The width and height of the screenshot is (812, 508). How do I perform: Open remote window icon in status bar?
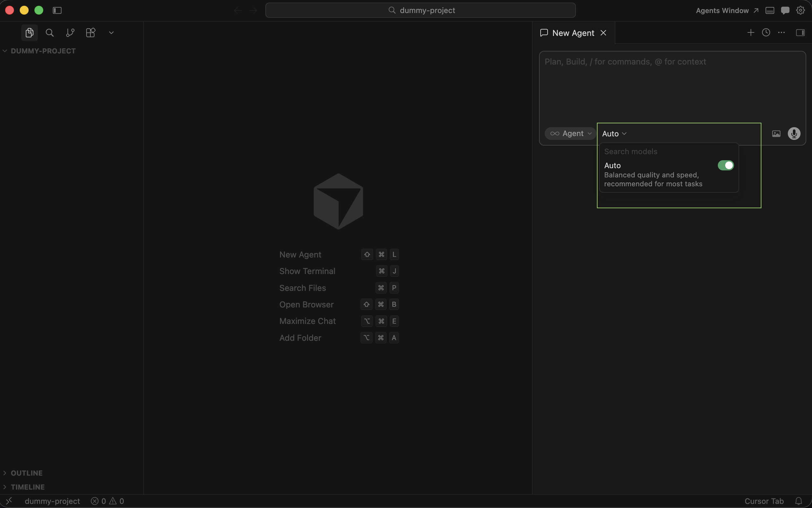(9, 501)
